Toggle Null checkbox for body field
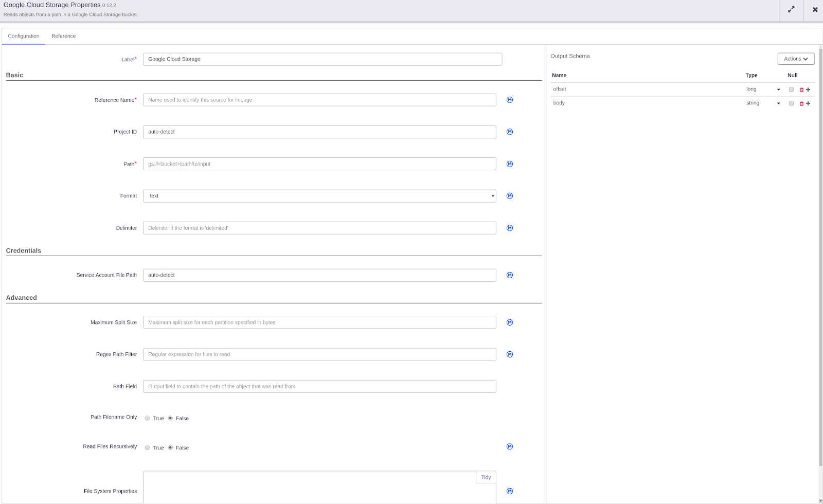This screenshot has height=504, width=823. click(x=792, y=103)
